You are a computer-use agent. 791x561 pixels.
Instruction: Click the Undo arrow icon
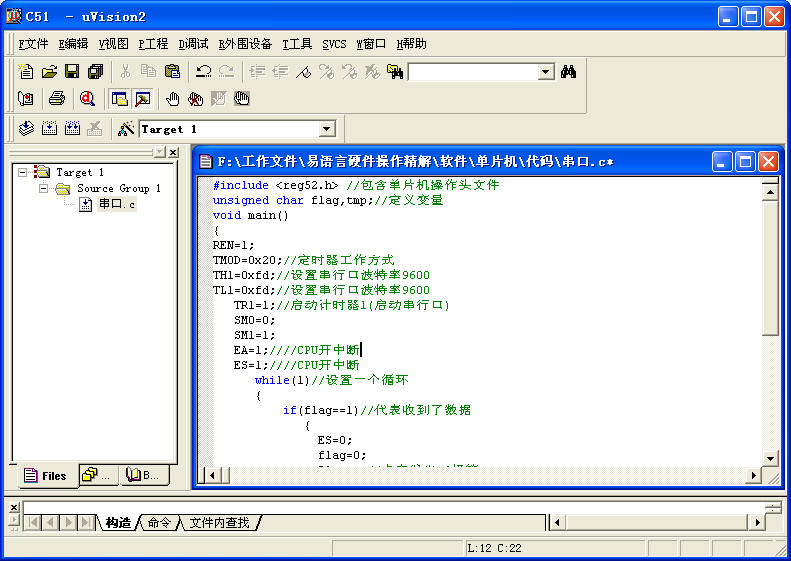[203, 71]
